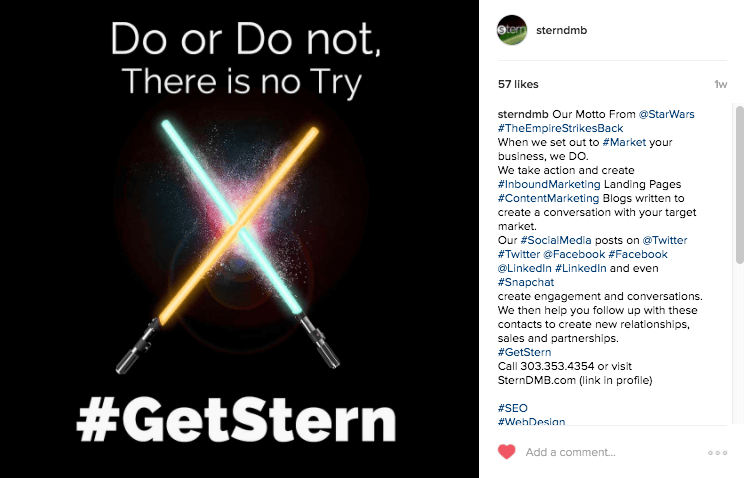Click the sterndmb username at the top
744x478 pixels.
coord(561,30)
